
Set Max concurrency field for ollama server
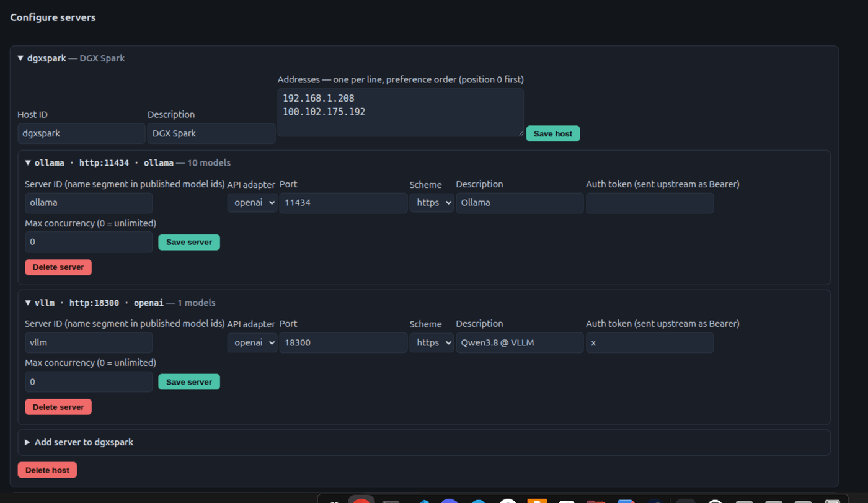tap(89, 242)
